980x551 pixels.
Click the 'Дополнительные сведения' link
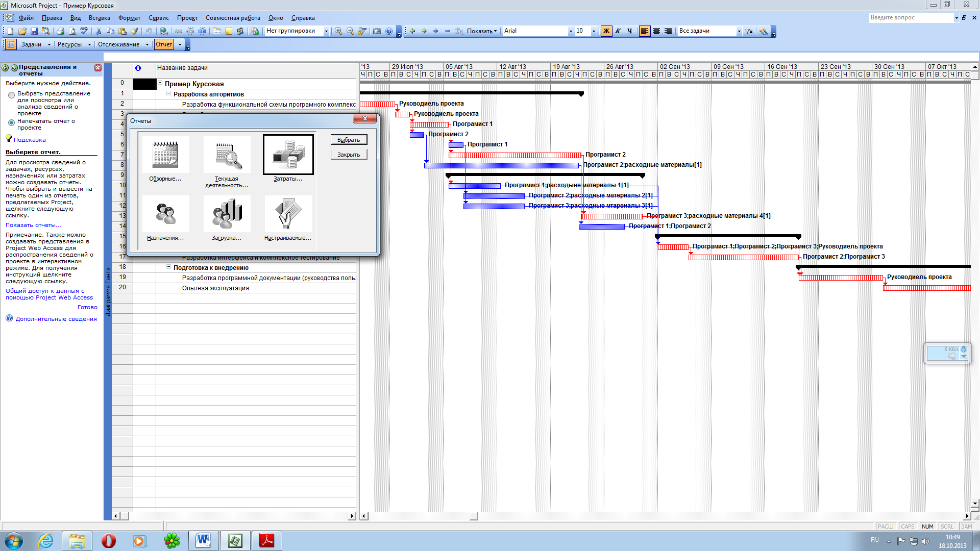(x=56, y=319)
